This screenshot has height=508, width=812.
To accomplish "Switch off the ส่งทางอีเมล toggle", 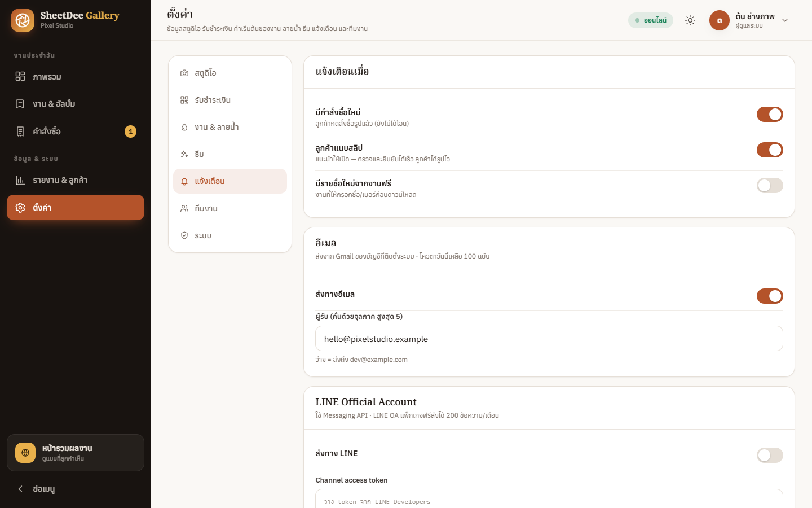I will 770,296.
